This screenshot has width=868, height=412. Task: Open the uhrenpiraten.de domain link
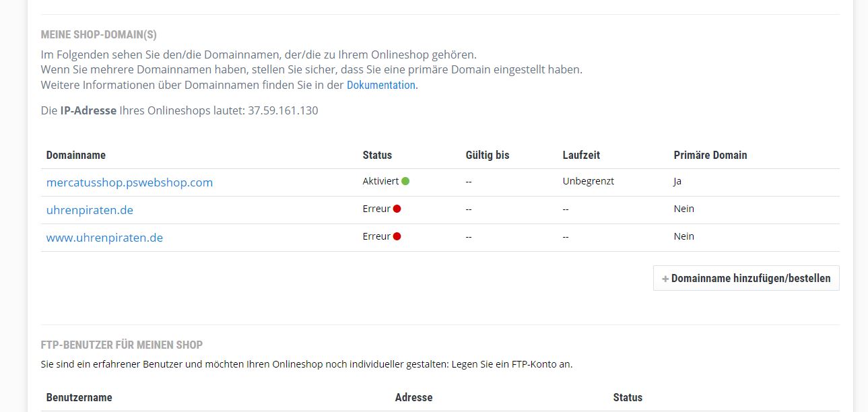(90, 210)
